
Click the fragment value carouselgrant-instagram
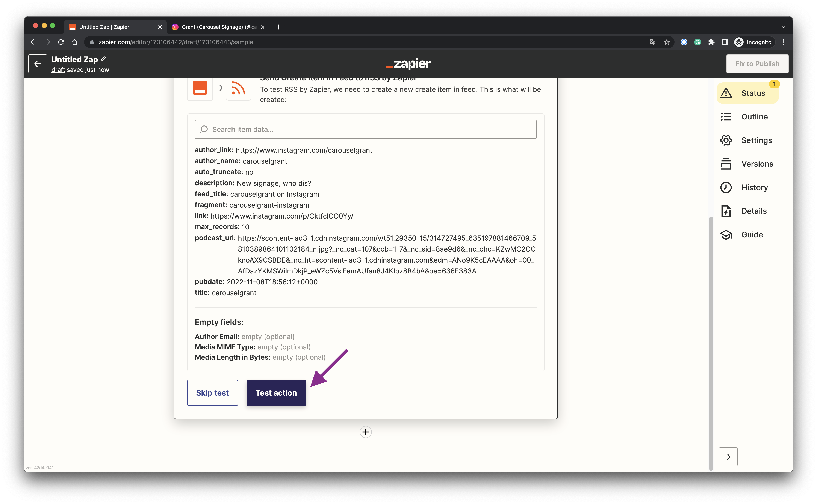click(x=269, y=205)
